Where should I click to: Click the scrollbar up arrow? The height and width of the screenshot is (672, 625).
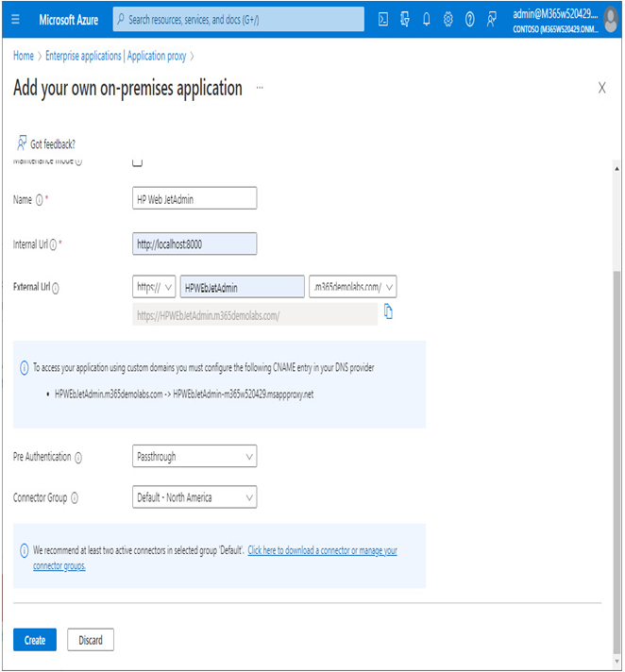617,169
